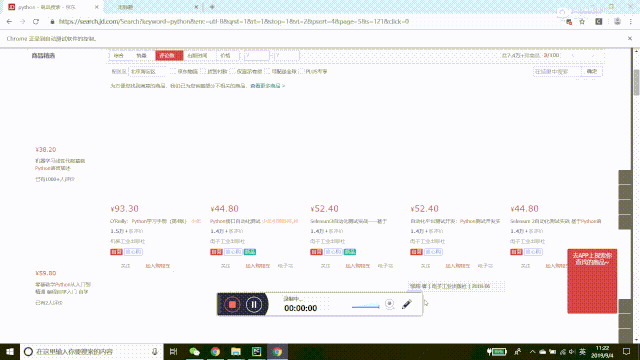Toggle the recorder webcam icon
The image size is (640, 360).
coord(390,304)
